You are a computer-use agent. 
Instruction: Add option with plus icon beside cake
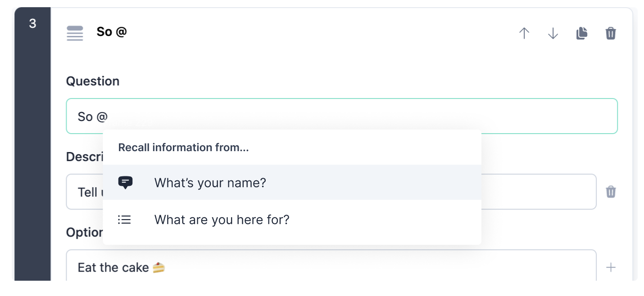(x=611, y=268)
